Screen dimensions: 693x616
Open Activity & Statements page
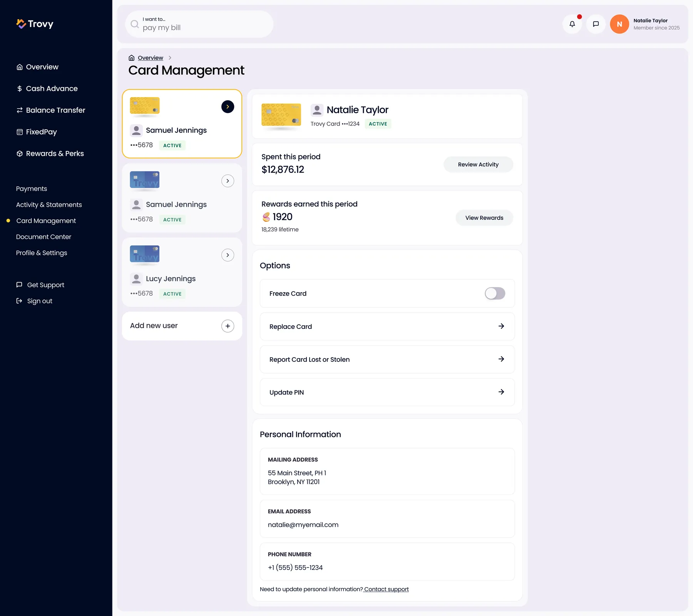(49, 205)
